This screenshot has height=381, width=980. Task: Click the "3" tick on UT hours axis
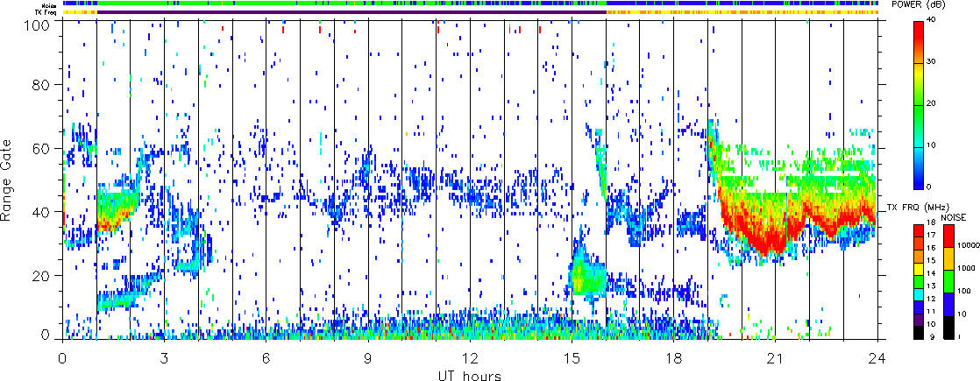[165, 358]
